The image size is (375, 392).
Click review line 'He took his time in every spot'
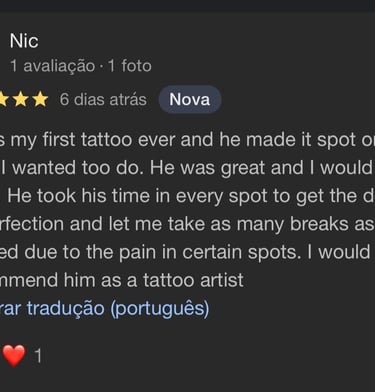[x=187, y=195]
